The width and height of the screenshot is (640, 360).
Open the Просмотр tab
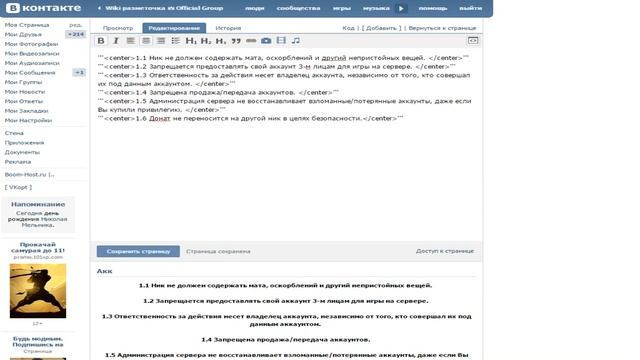pyautogui.click(x=118, y=28)
